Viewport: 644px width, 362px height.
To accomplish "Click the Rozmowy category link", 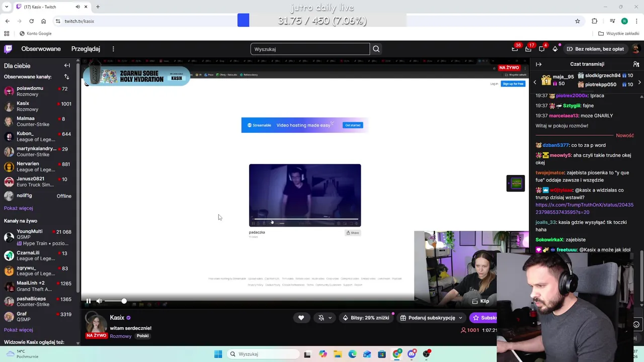I will (120, 336).
